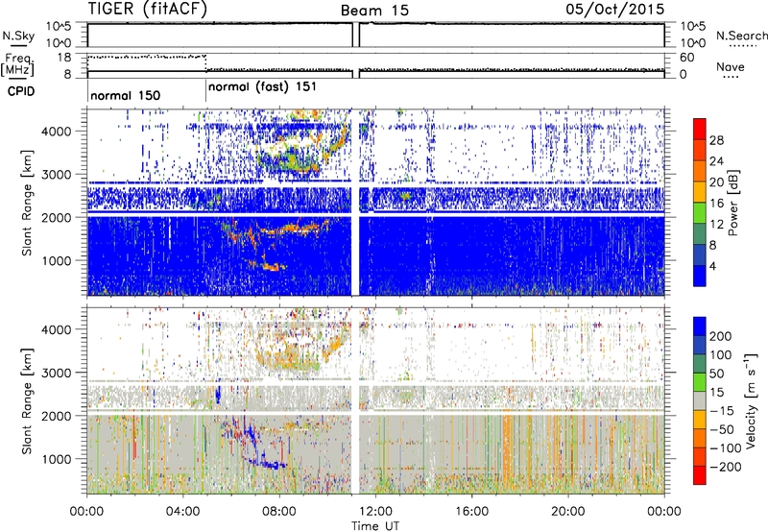Click the '60' Nave axis tick
Viewport: 768px width, 532px height.
(x=687, y=58)
